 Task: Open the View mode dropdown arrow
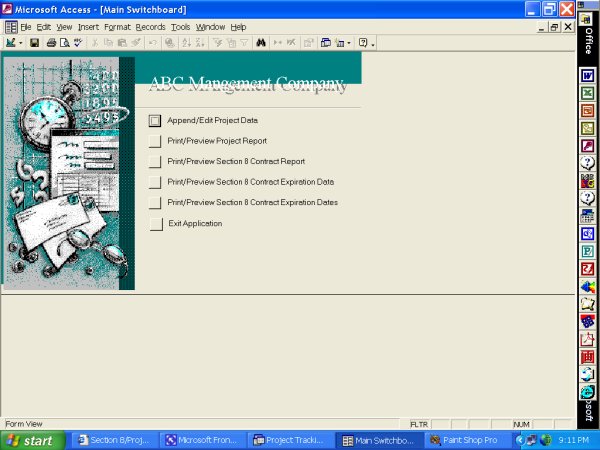[21, 44]
